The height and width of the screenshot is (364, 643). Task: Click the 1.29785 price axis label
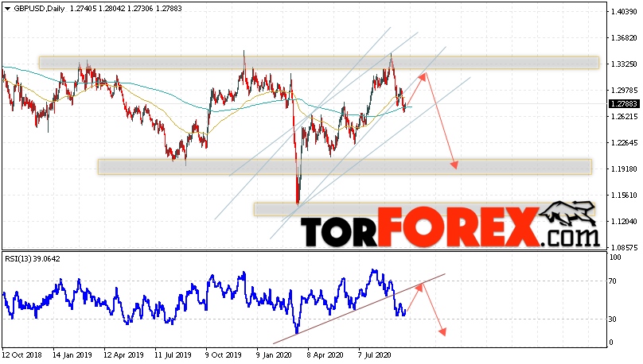point(623,91)
